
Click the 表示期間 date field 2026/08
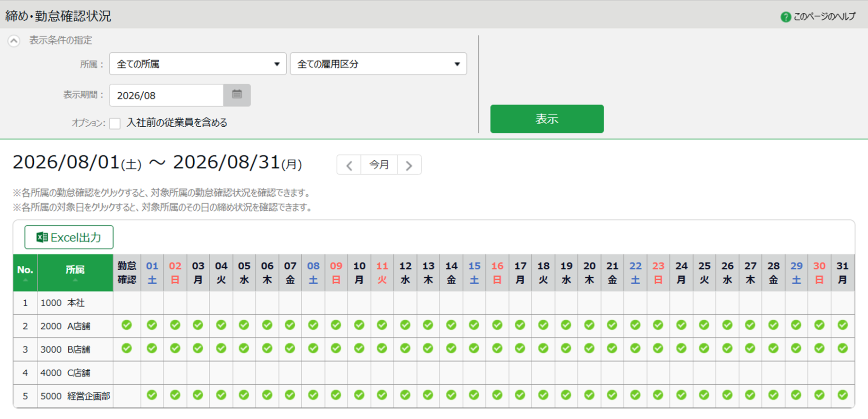[x=166, y=95]
